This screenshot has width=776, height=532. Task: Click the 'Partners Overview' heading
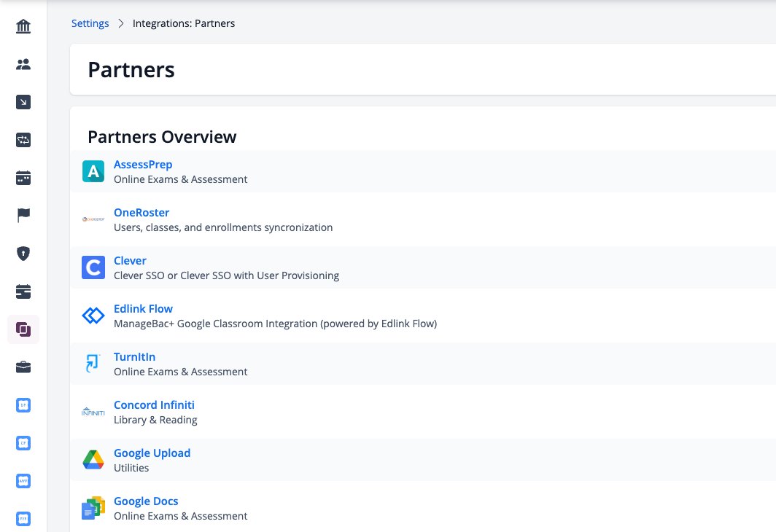pos(162,136)
